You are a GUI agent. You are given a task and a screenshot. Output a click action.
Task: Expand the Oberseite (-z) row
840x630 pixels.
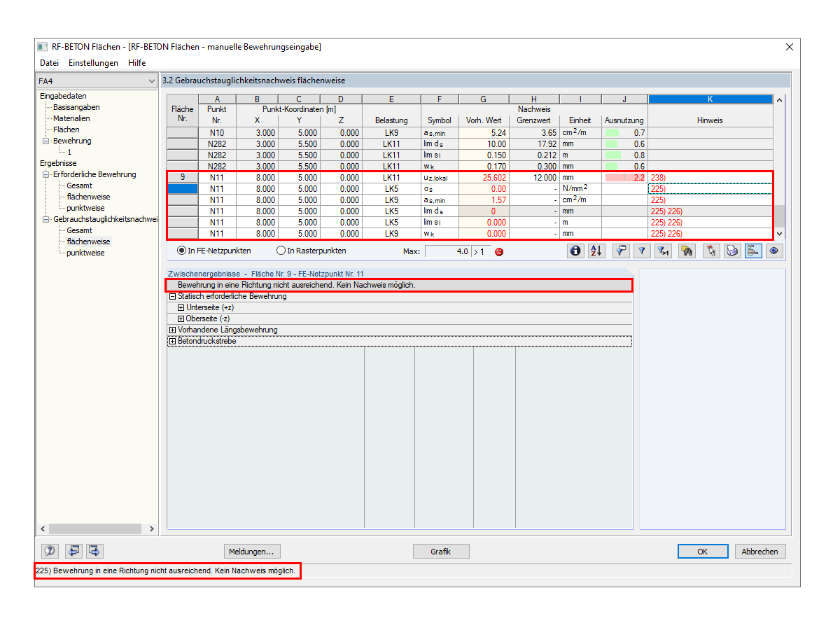pos(181,319)
